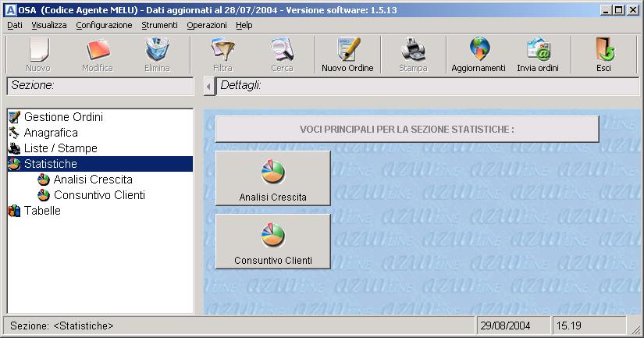Viewport: 644px width, 338px height.
Task: Click the date 29/08/2004 in status bar
Action: click(506, 326)
